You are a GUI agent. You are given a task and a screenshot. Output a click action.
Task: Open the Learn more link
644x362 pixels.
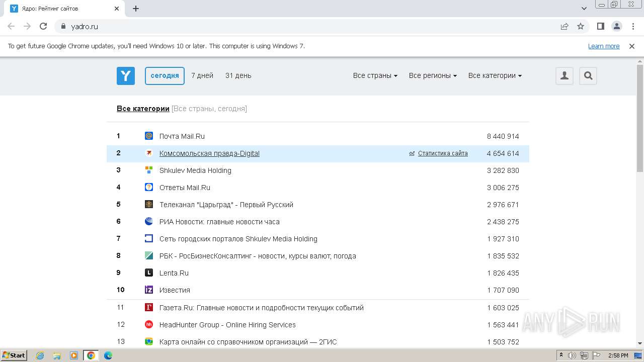tap(604, 46)
